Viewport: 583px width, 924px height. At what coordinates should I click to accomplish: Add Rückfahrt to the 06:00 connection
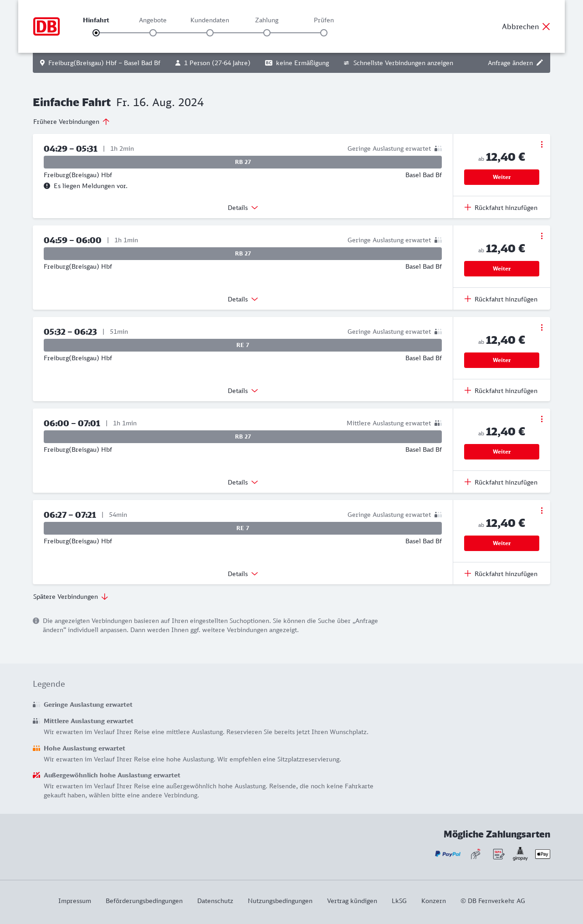(501, 482)
